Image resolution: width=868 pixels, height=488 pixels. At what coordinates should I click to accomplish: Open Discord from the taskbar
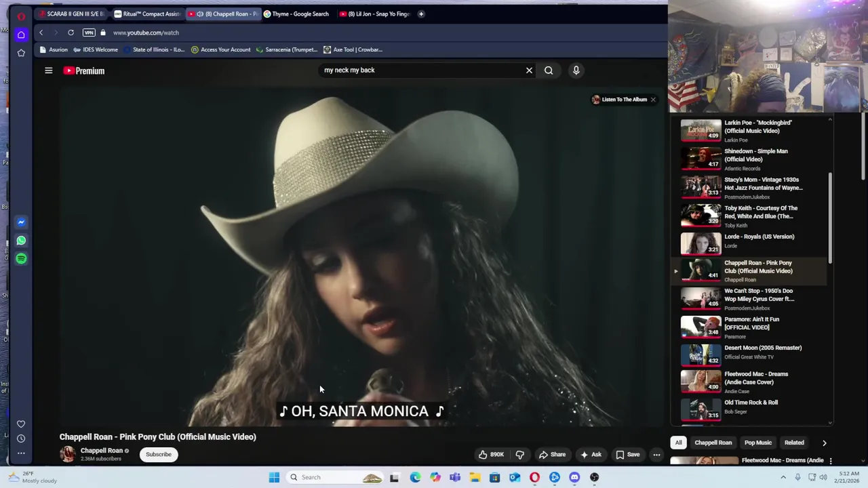574,477
